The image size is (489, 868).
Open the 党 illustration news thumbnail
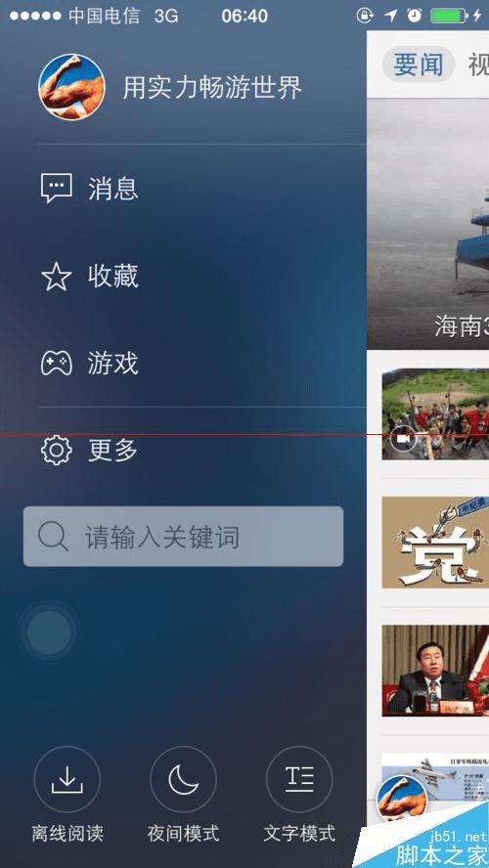(435, 542)
